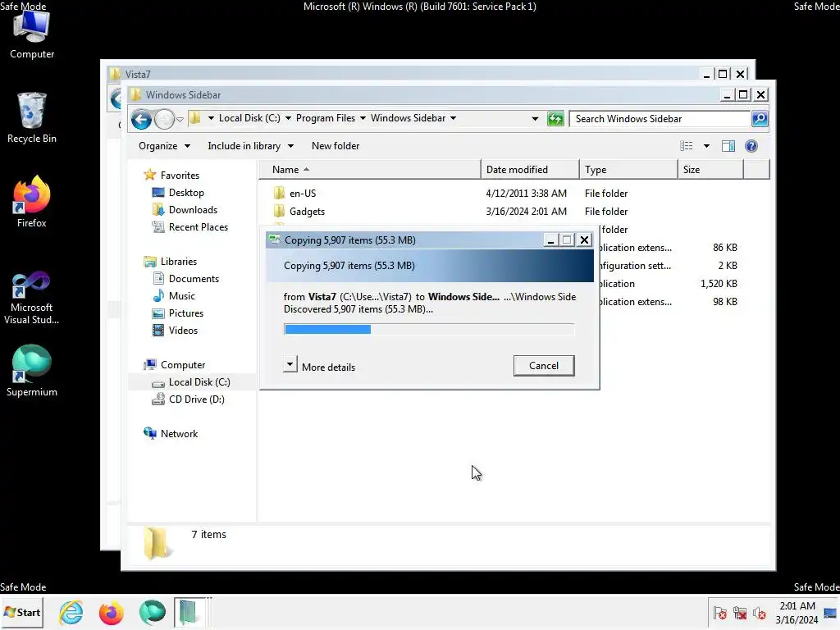Click the Search Windows Sidebar field
The width and height of the screenshot is (840, 630).
(x=660, y=118)
